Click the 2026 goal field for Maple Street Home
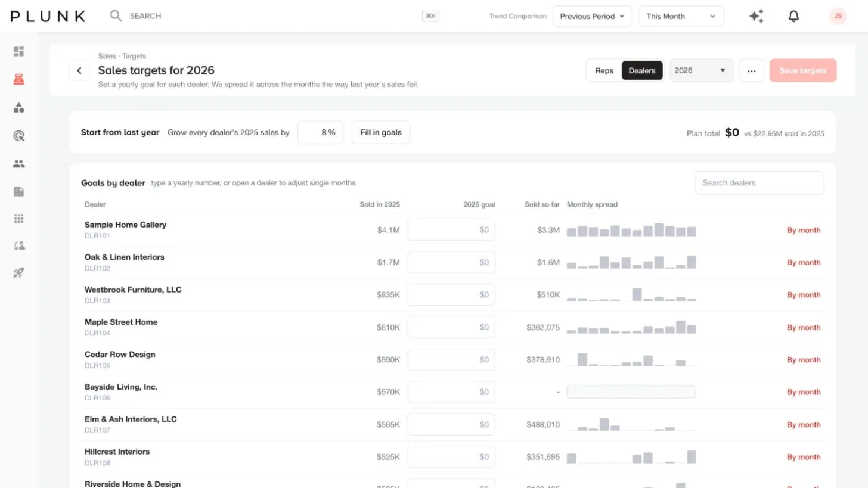 [451, 327]
